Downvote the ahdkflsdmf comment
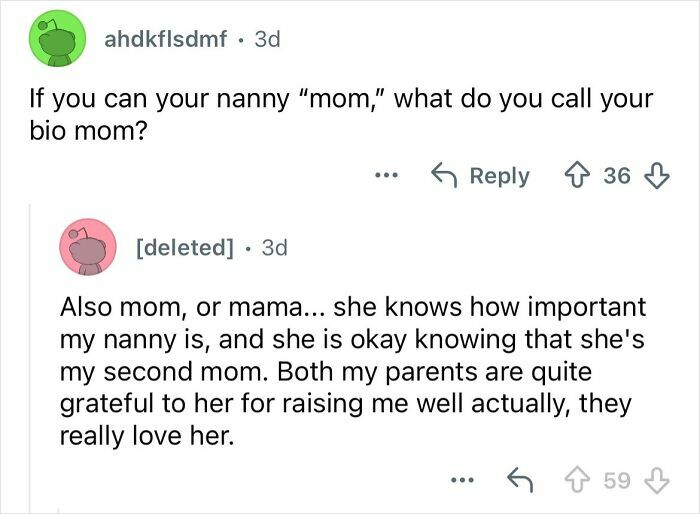Image resolution: width=700 pixels, height=514 pixels. (x=656, y=176)
